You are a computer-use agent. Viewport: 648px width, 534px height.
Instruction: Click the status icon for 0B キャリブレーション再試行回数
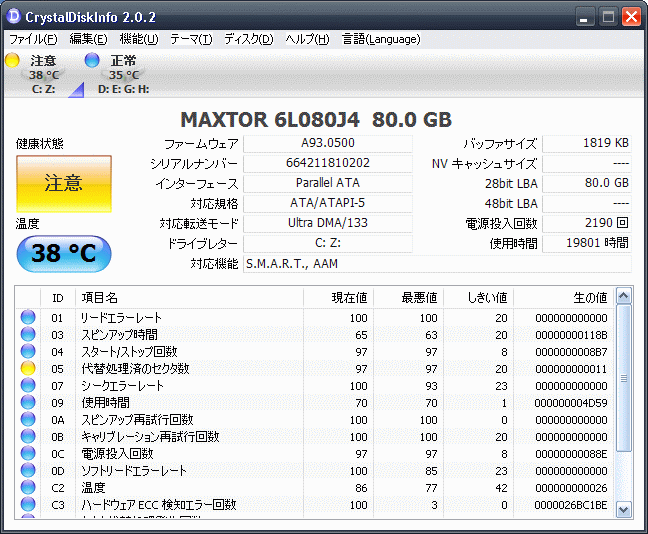(28, 436)
